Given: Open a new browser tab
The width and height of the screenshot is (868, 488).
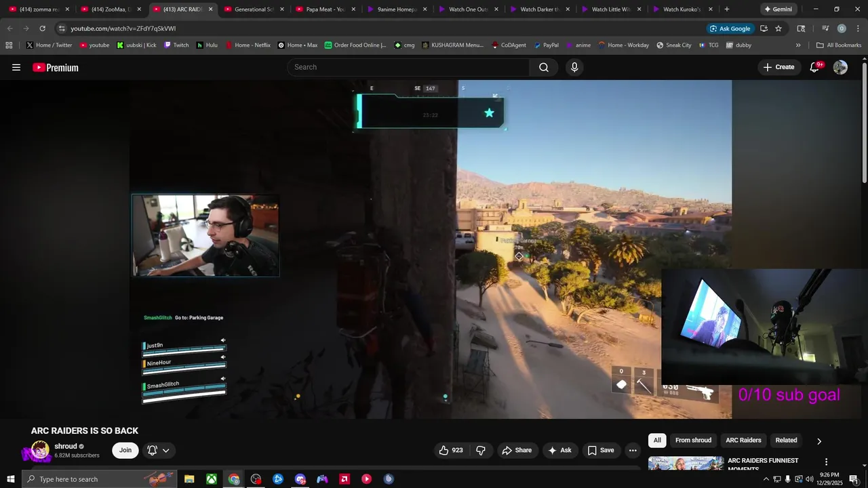Looking at the screenshot, I should pyautogui.click(x=727, y=9).
